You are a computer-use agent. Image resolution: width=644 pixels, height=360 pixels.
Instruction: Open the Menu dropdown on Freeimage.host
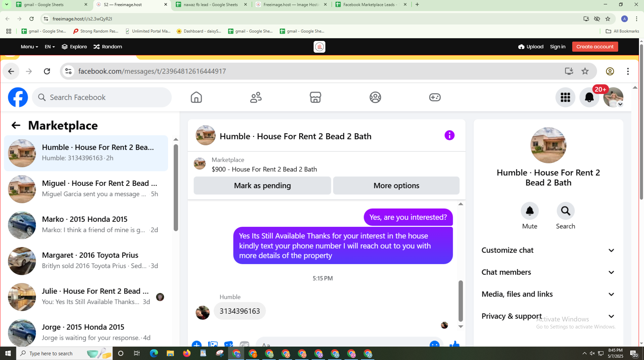pos(29,47)
